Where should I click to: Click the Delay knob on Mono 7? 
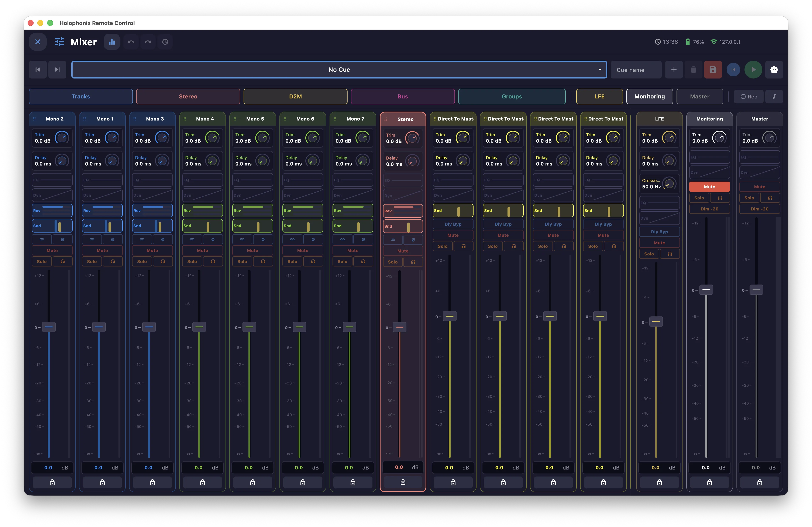(363, 161)
